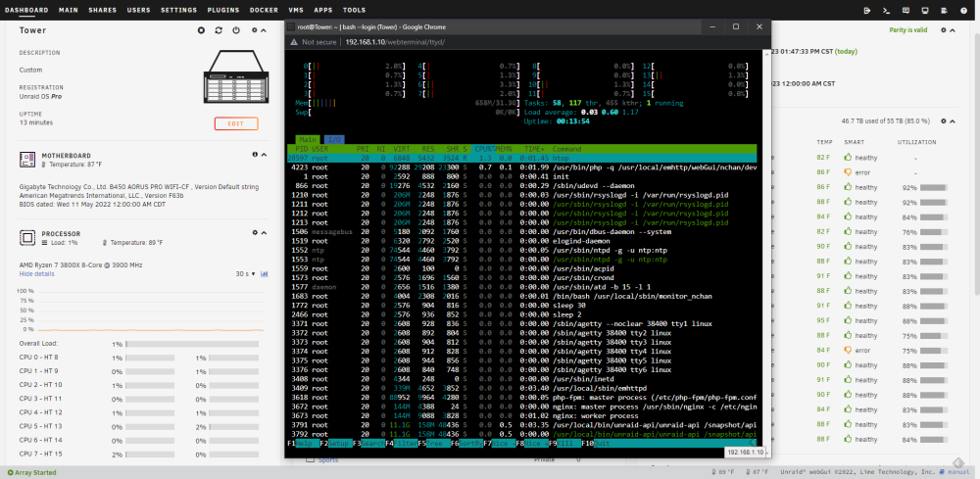Click the logout icon in top bar

[x=867, y=10]
